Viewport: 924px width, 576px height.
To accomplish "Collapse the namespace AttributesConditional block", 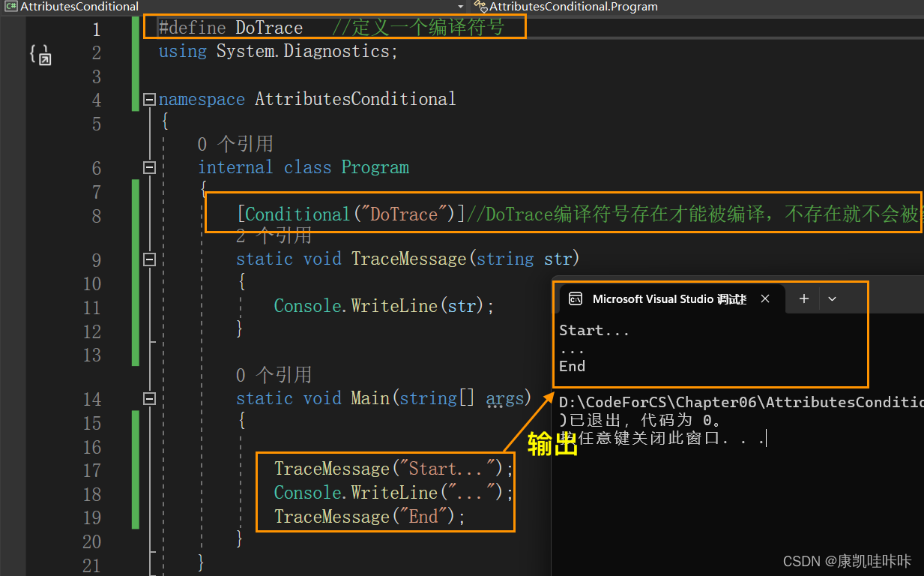I will [x=149, y=99].
